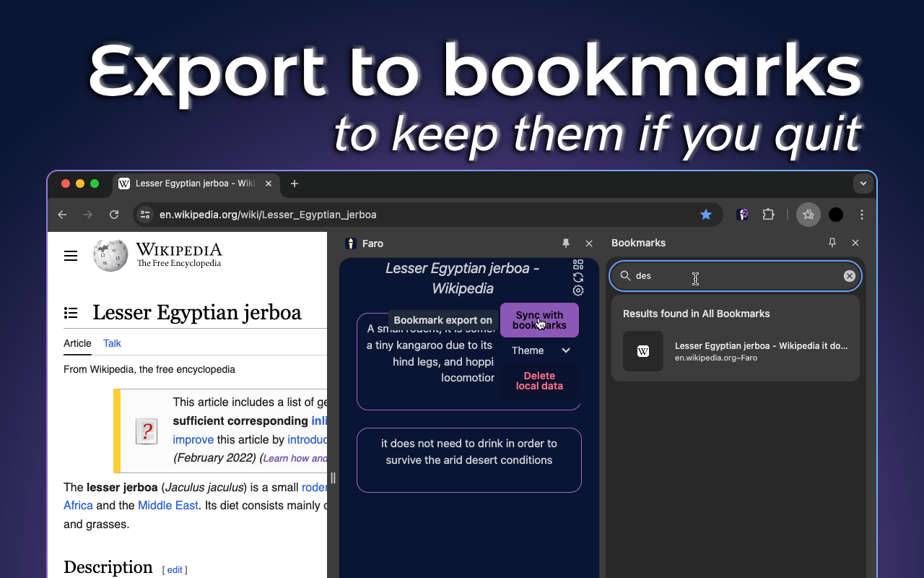Click the Faro refresh sync icon
The image size is (924, 578).
tap(578, 277)
